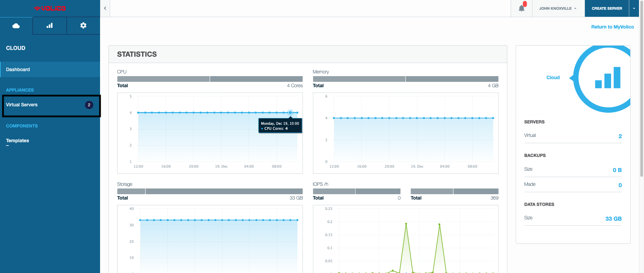
Task: Open Templates in the sidebar
Action: (17, 141)
